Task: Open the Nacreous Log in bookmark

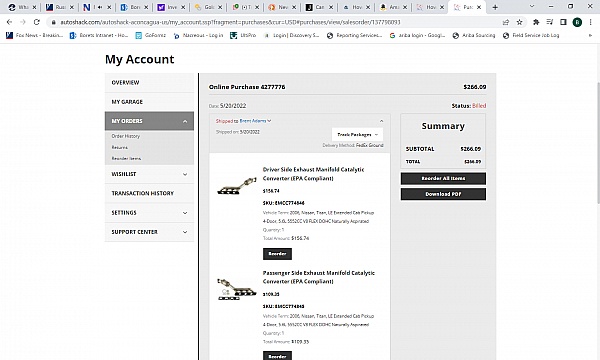Action: tap(198, 35)
